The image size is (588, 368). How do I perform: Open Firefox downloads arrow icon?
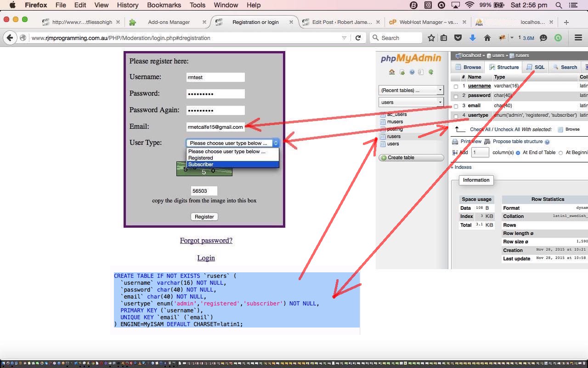click(472, 38)
